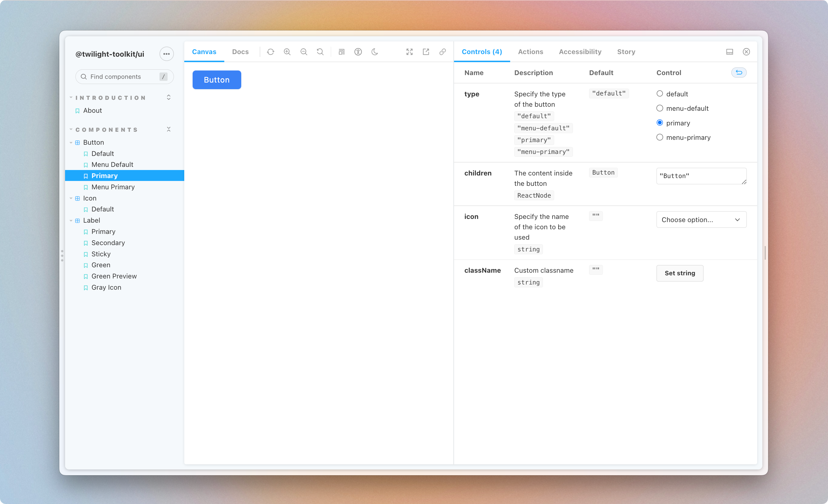This screenshot has height=504, width=828.
Task: Click the Icon component grid icon
Action: pos(77,198)
